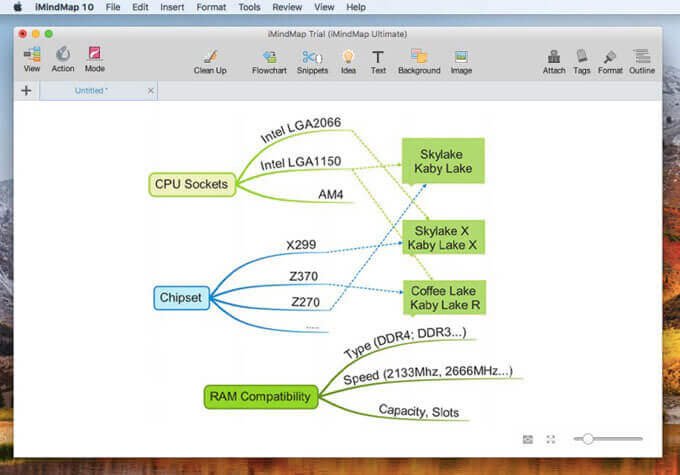Open the File menu
The image size is (680, 475).
(x=113, y=7)
